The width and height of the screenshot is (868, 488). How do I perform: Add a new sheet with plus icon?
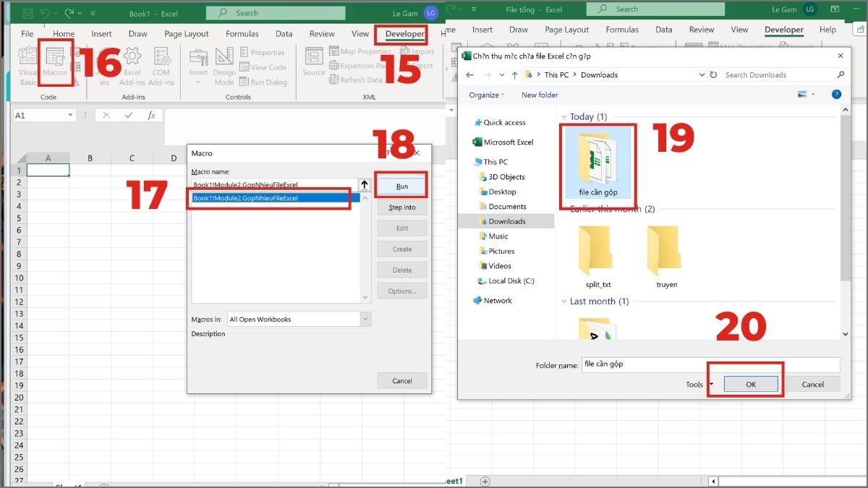point(485,481)
